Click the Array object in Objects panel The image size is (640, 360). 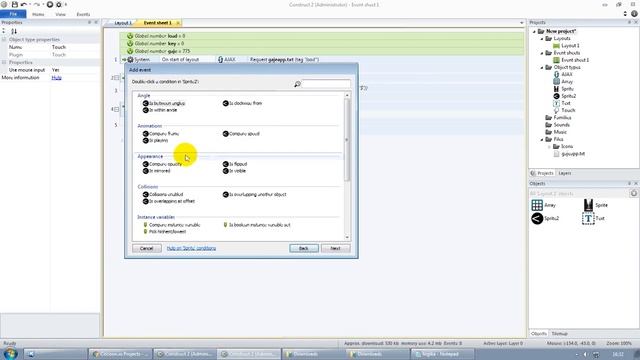[x=543, y=205]
